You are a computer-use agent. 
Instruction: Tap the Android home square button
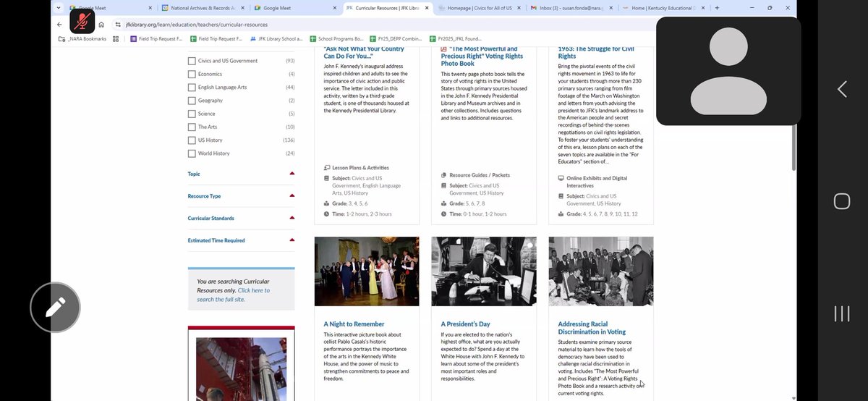842,201
